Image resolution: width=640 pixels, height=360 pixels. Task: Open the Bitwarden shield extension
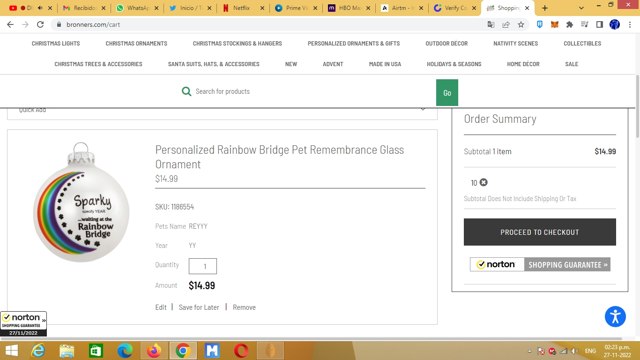tap(540, 24)
